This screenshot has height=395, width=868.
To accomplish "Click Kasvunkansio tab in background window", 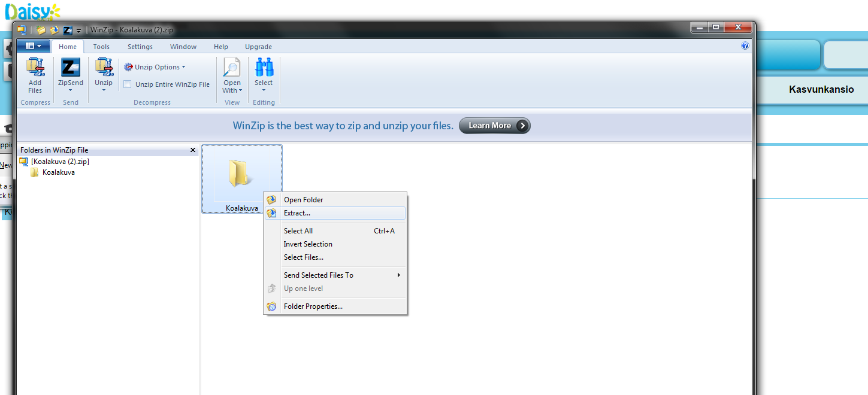I will 821,90.
